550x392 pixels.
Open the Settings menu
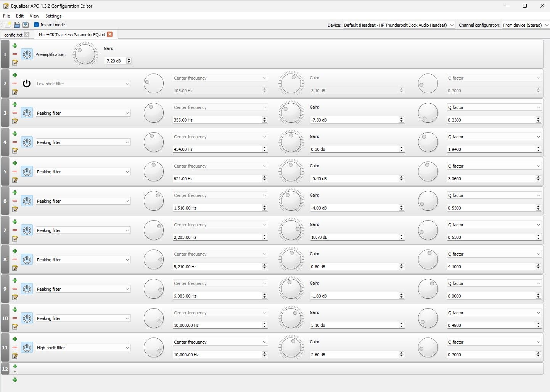point(53,16)
